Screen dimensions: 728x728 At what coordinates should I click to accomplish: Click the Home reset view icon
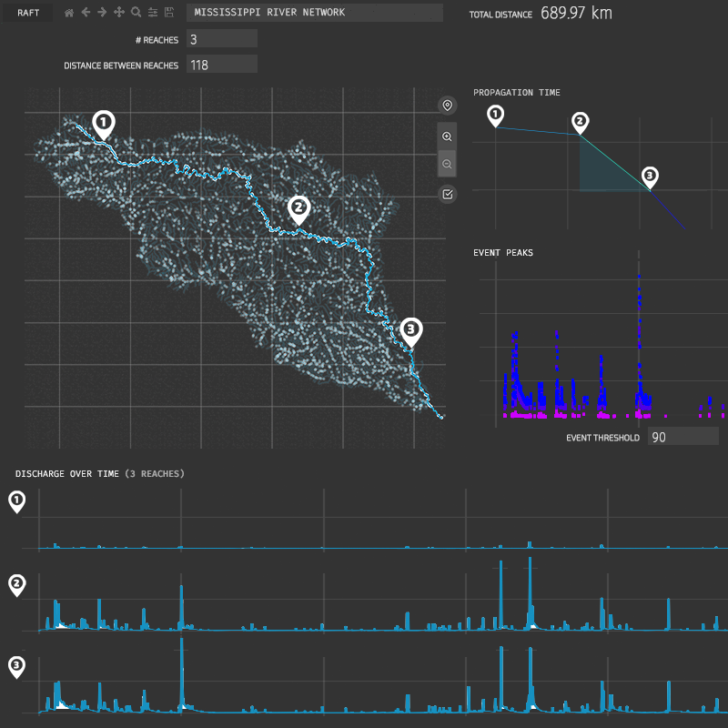click(x=69, y=13)
